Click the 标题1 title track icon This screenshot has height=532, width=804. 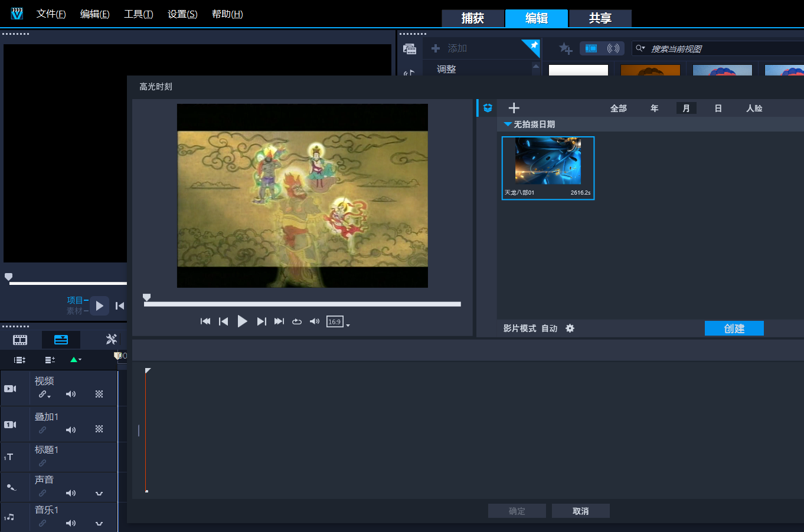pyautogui.click(x=9, y=457)
